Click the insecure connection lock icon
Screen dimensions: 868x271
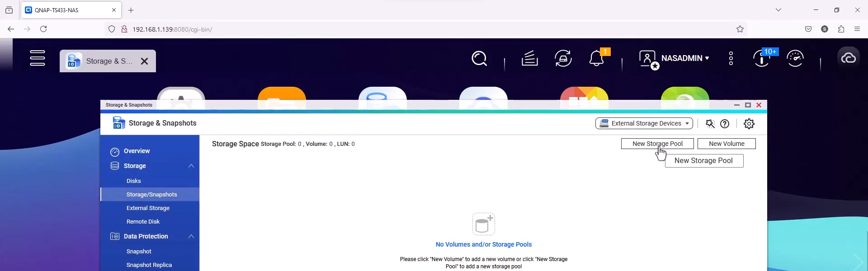[124, 29]
